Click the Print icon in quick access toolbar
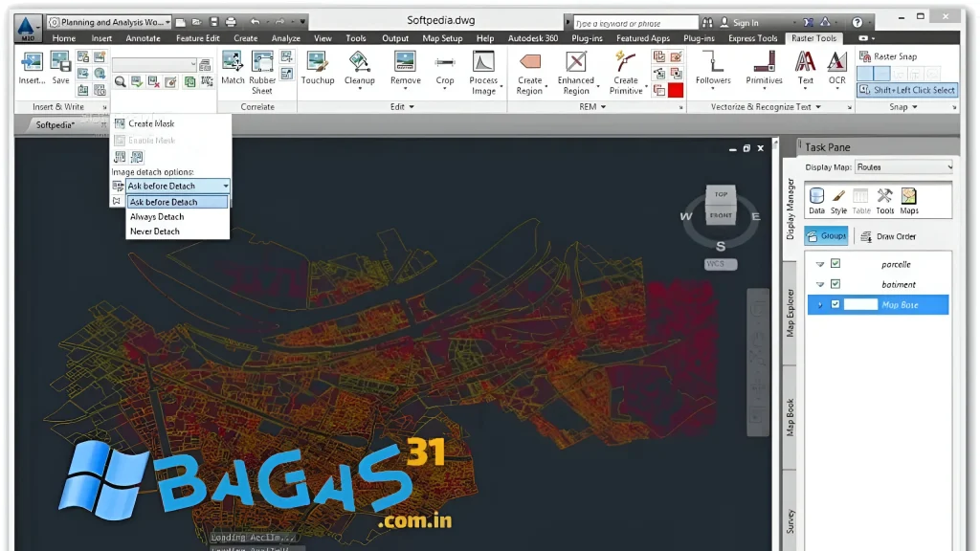Screen dimensions: 980x551 click(x=231, y=22)
